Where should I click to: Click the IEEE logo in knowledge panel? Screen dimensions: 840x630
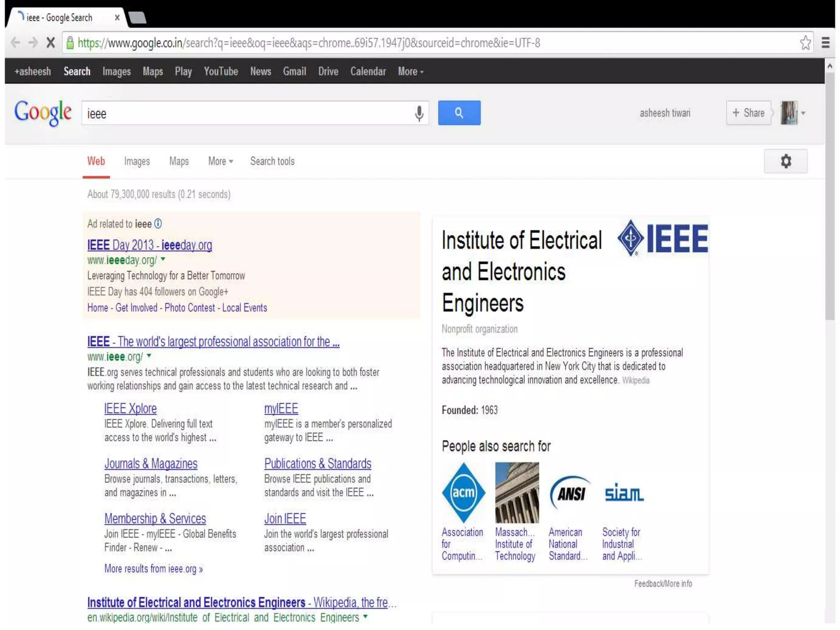tap(663, 238)
